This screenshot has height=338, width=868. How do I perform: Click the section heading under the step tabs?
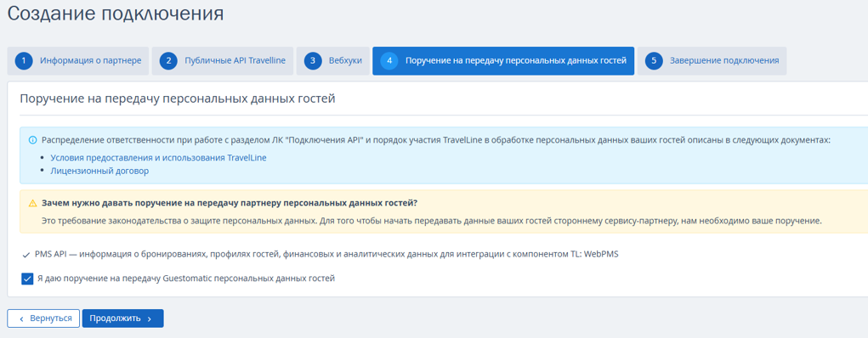pyautogui.click(x=178, y=99)
